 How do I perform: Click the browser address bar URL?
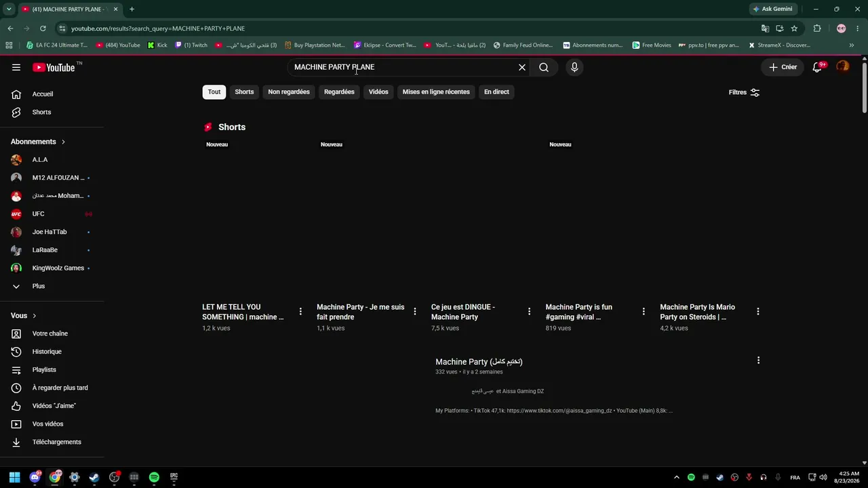[158, 28]
